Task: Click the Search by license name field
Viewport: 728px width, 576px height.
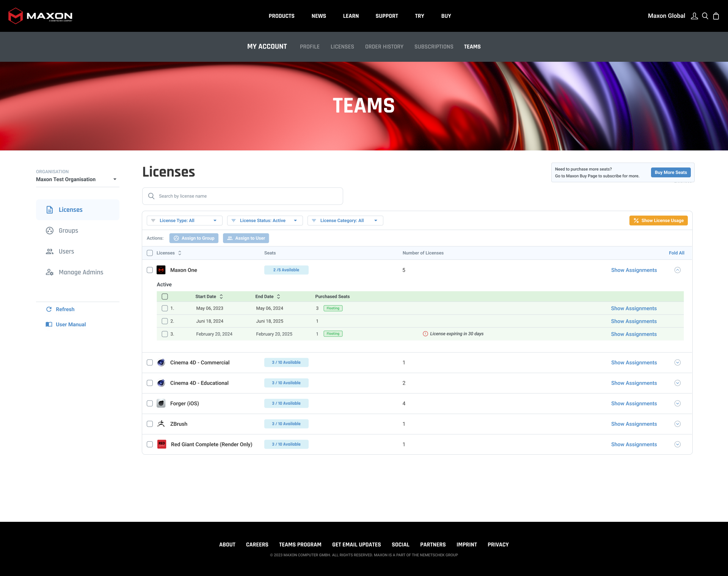Action: (243, 196)
